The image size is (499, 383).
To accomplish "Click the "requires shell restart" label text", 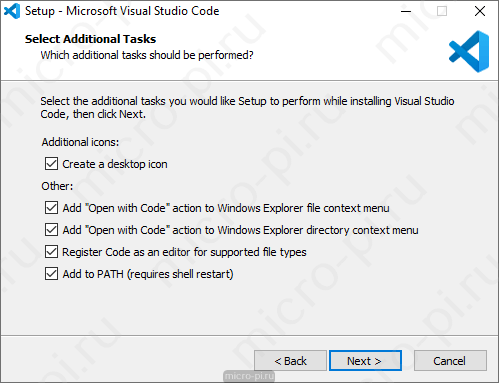I will [x=180, y=274].
